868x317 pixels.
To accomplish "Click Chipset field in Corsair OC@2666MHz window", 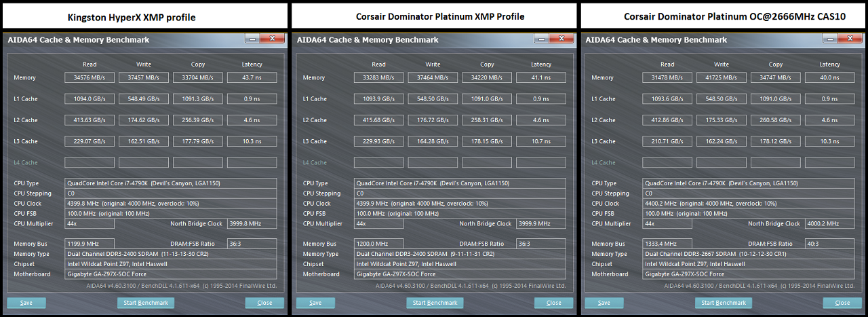I will (x=749, y=264).
